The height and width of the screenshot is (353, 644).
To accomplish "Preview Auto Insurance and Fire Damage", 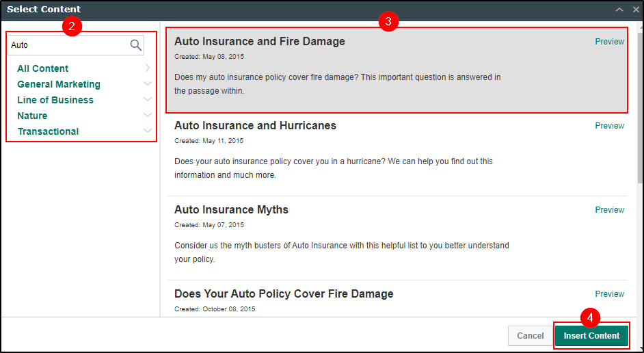I will click(x=610, y=42).
